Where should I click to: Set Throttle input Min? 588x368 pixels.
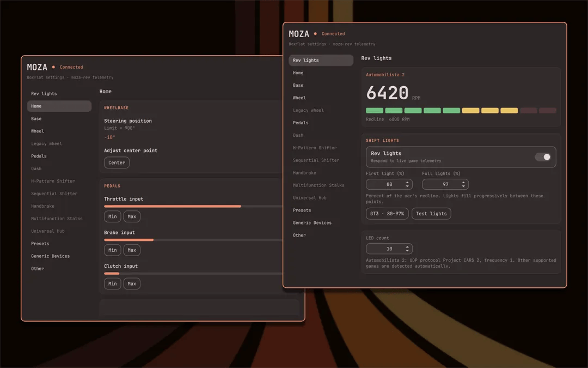point(113,216)
